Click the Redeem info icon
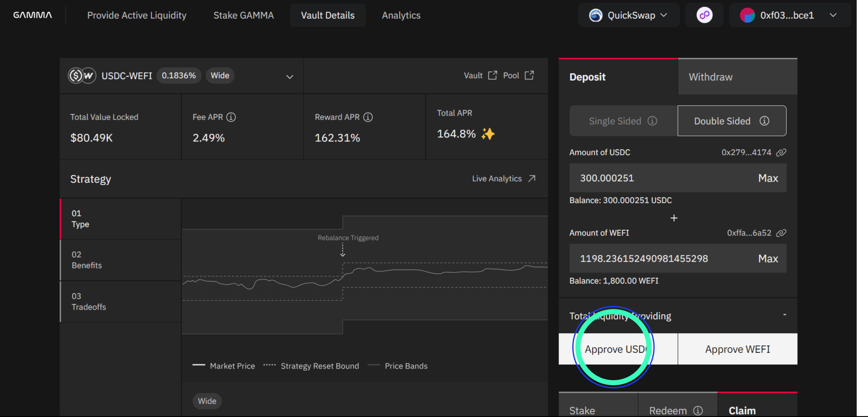Screen dimensions: 868x417 point(698,410)
